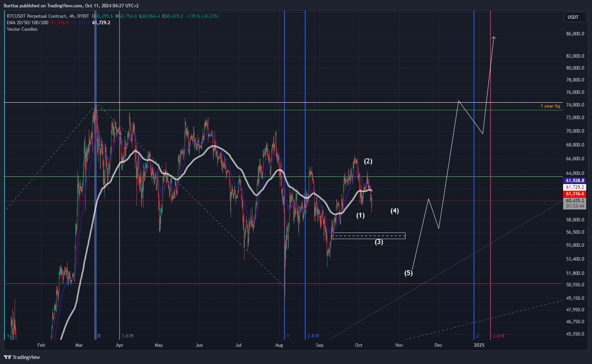
Task: Click the Feb label on time axis
Action: pyautogui.click(x=41, y=345)
